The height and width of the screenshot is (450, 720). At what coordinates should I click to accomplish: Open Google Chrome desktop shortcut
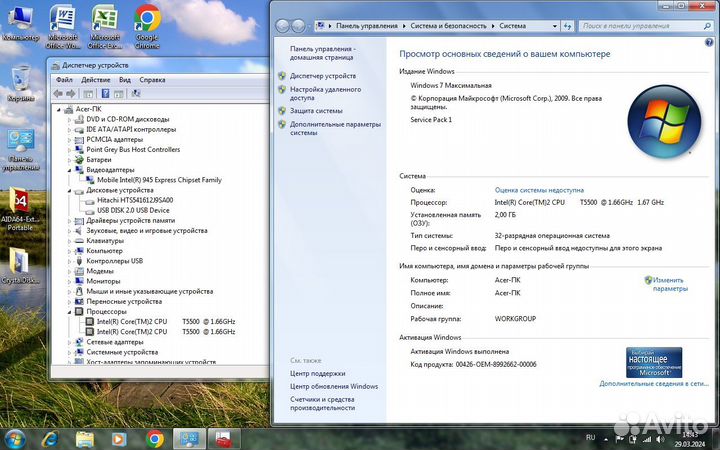click(x=147, y=27)
